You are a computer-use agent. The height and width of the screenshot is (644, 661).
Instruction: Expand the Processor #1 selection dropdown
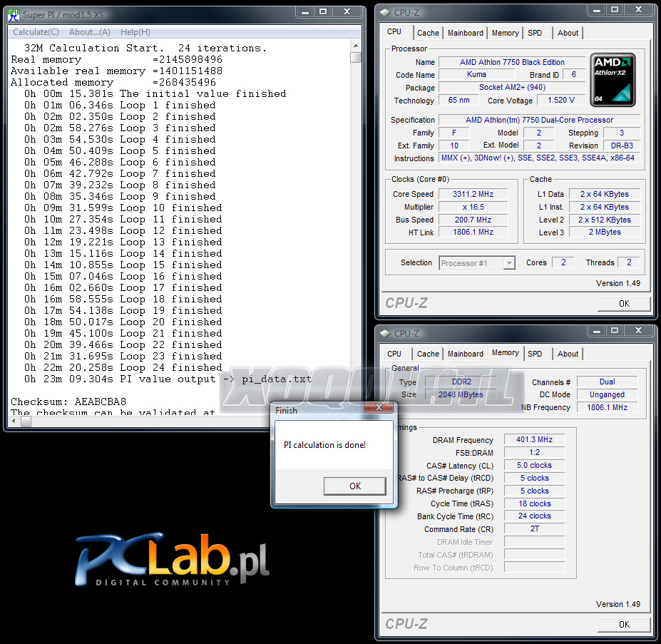point(510,263)
